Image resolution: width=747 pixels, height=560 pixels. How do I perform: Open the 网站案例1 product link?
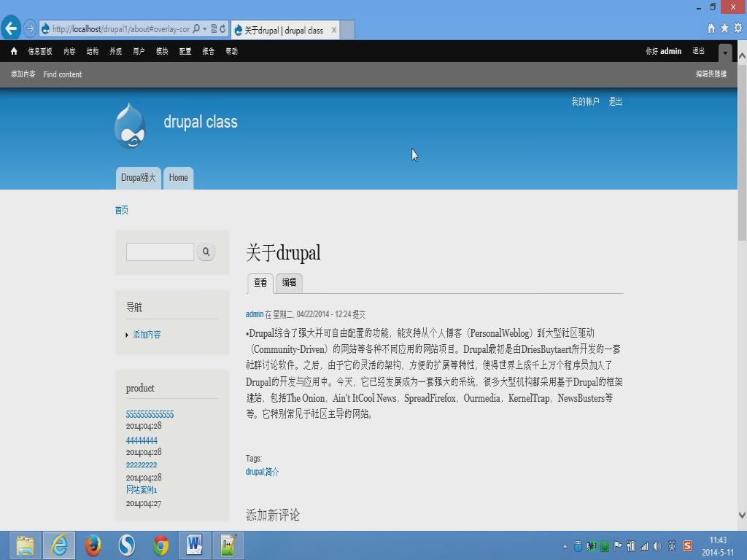[142, 489]
